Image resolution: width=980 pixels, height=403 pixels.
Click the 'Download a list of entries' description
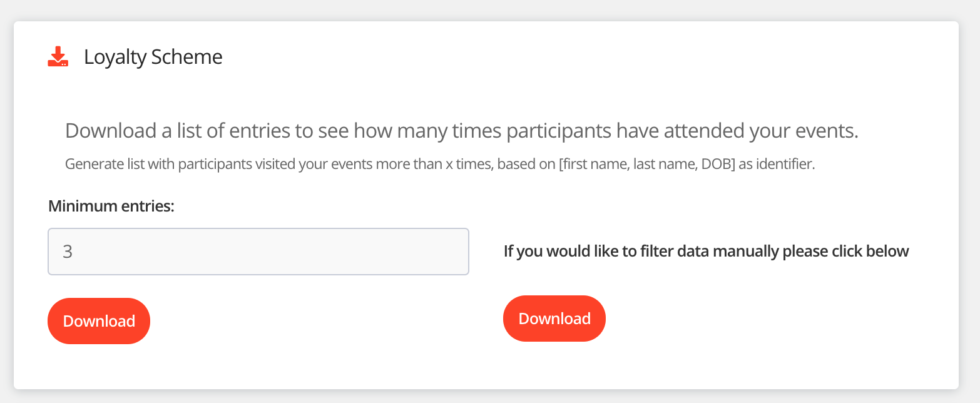click(461, 131)
